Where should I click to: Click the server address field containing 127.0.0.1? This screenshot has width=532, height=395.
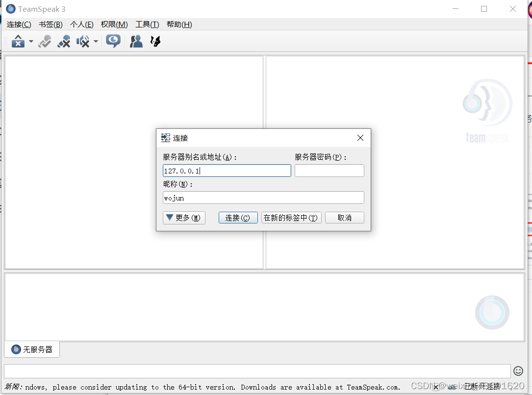[227, 171]
